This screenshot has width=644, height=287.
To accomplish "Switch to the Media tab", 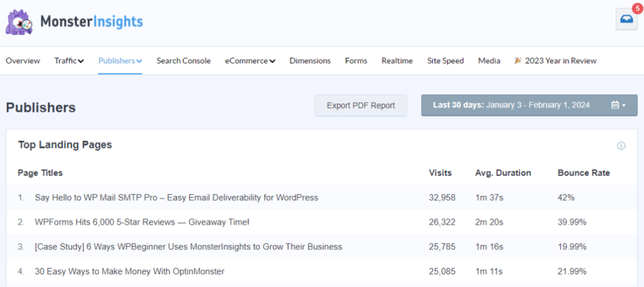I will 489,61.
